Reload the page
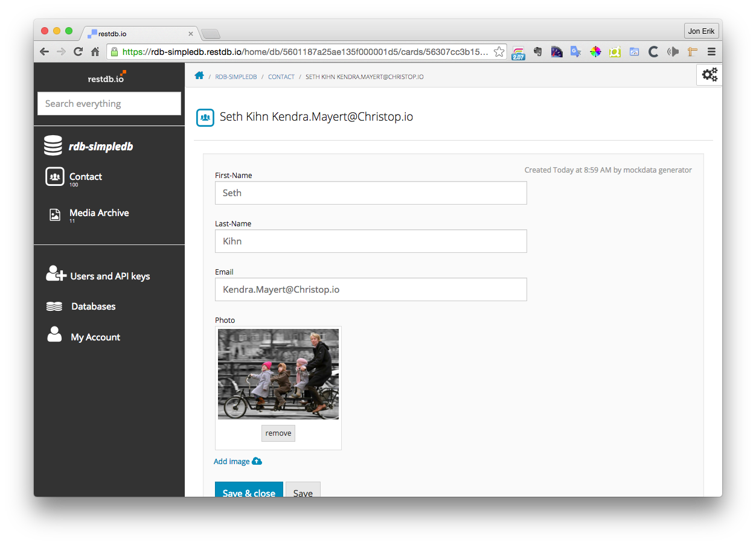The height and width of the screenshot is (545, 756). [x=78, y=52]
